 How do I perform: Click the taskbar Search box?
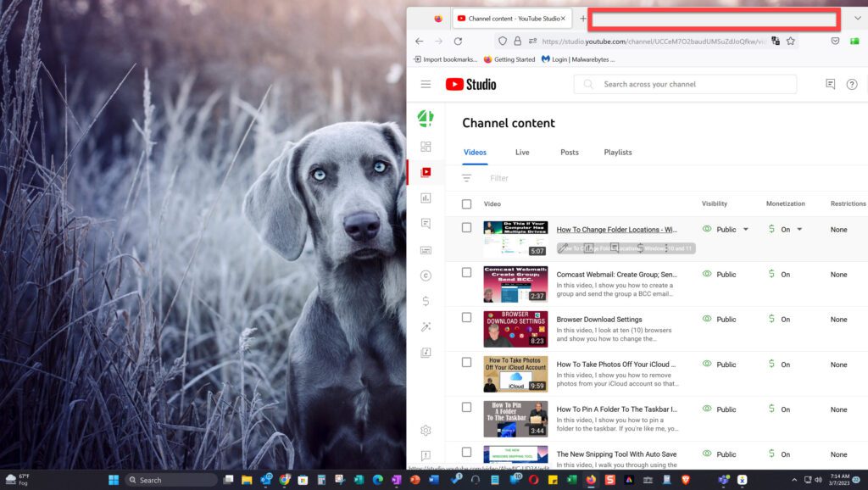click(170, 480)
